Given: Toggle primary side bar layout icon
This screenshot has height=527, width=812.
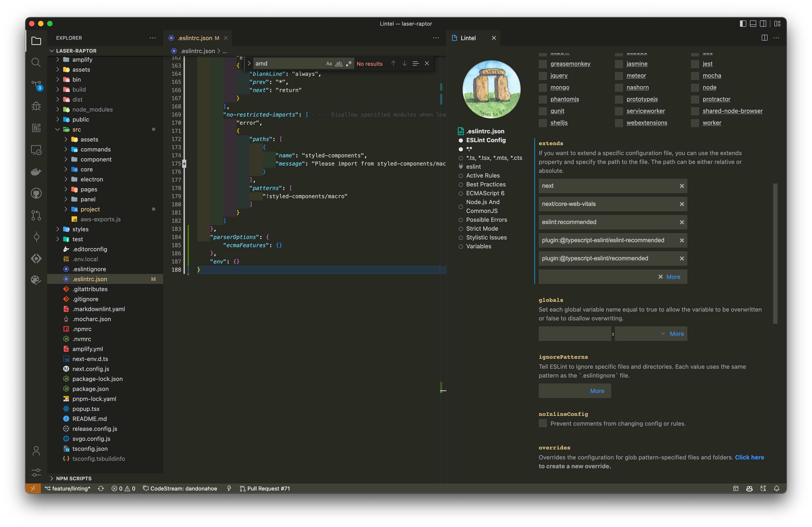Looking at the screenshot, I should (743, 24).
